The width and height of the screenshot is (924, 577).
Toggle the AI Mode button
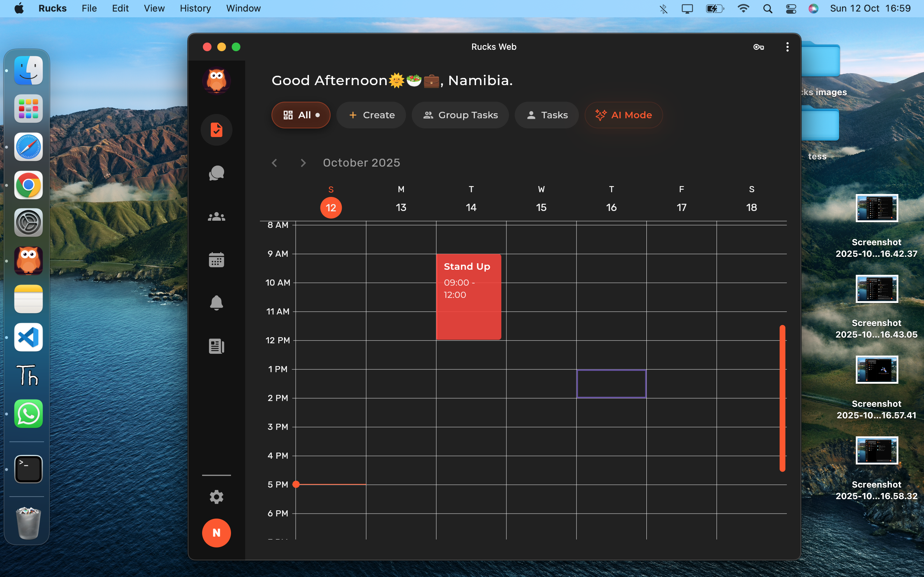click(623, 115)
